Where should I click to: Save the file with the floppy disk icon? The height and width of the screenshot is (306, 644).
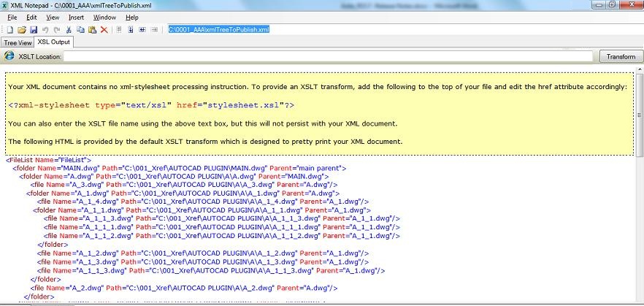pos(33,30)
